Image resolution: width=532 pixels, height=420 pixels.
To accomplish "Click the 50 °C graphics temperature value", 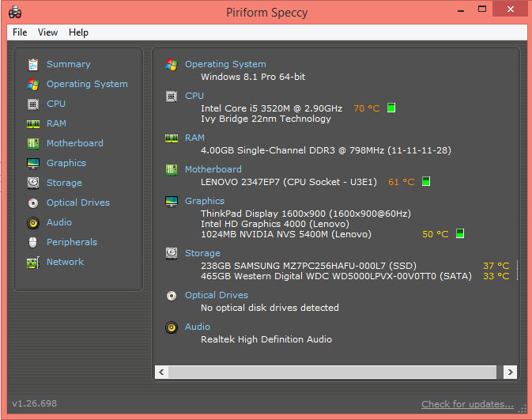I will coord(436,234).
